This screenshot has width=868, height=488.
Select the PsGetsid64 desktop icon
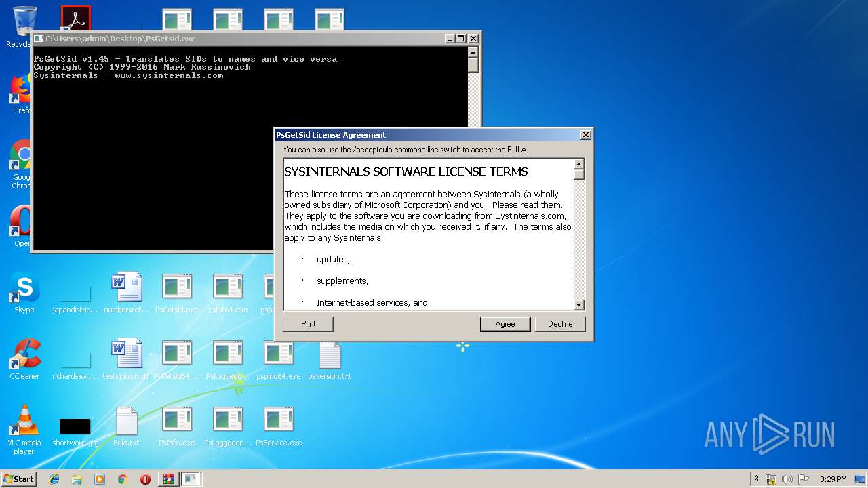pos(177,359)
